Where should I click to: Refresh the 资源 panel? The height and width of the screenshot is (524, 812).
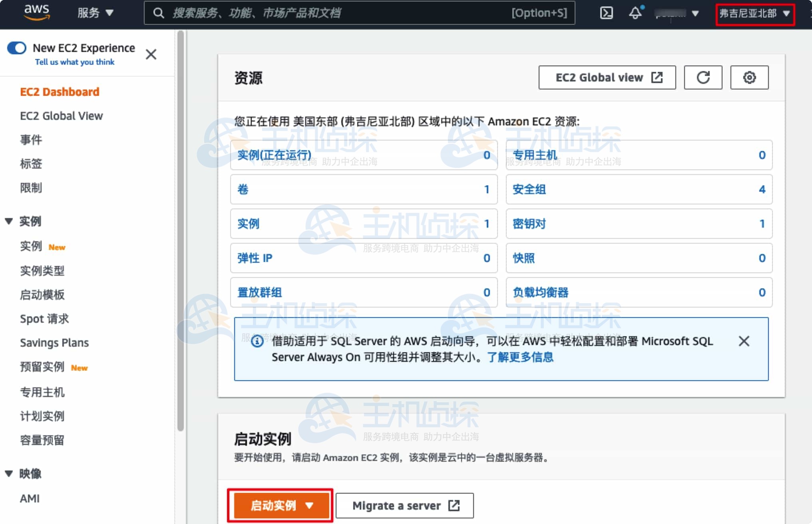[x=703, y=77]
